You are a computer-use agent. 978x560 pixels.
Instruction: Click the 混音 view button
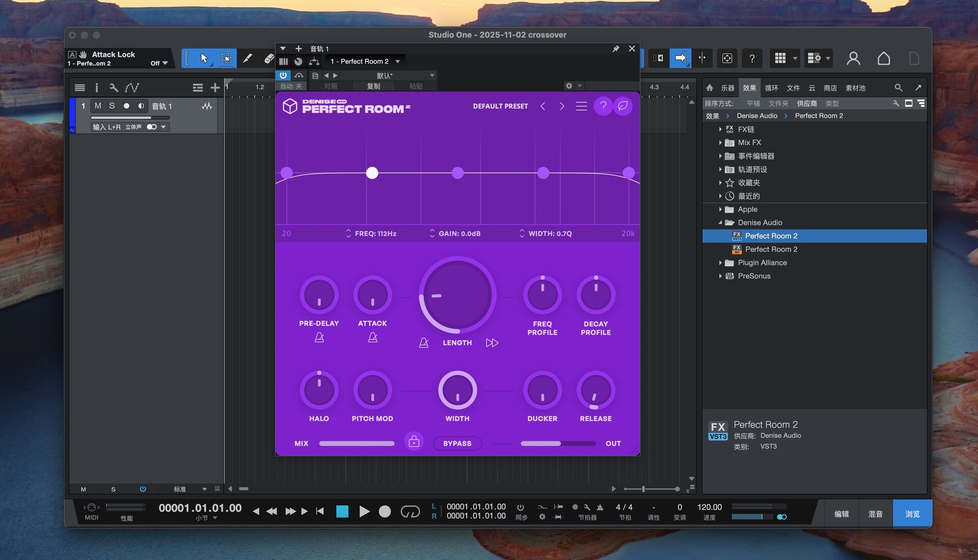click(x=875, y=514)
